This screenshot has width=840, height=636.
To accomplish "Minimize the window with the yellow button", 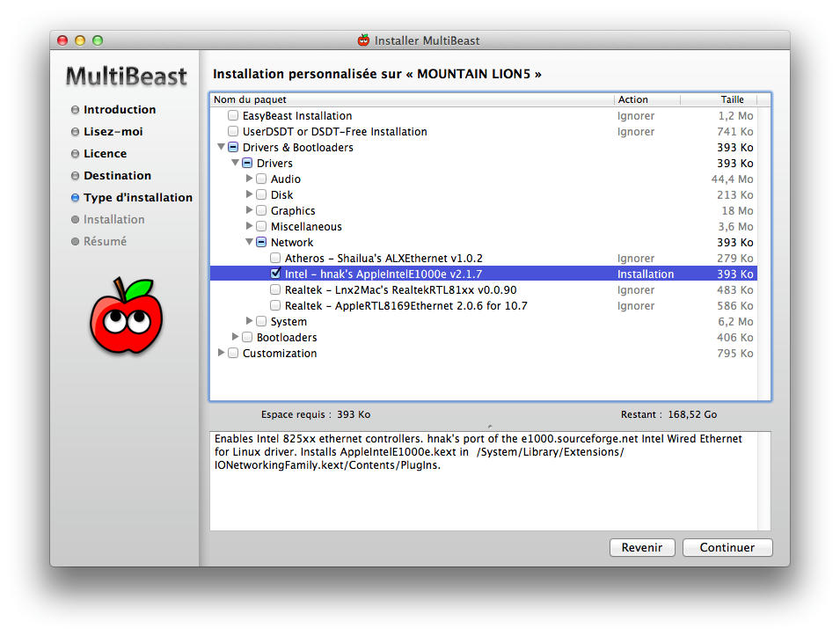I will pos(80,40).
